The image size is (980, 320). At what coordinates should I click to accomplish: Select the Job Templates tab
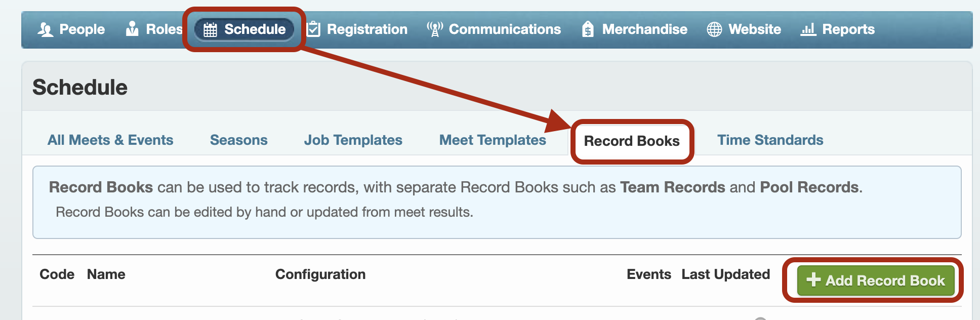(x=353, y=140)
